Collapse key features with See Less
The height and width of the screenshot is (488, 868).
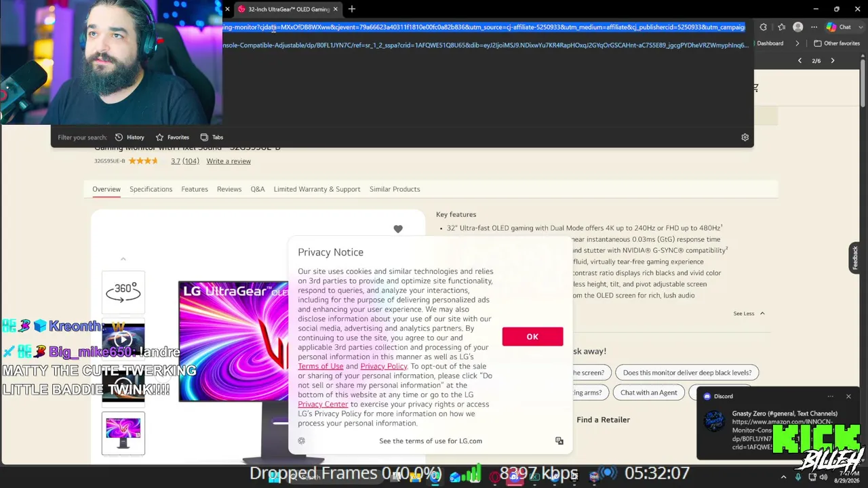(749, 314)
